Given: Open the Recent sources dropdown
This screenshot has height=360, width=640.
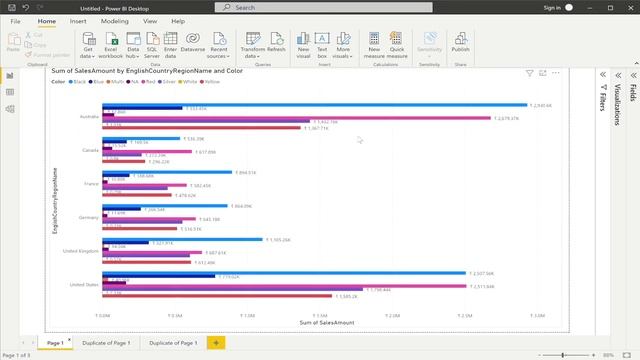Looking at the screenshot, I should (219, 45).
